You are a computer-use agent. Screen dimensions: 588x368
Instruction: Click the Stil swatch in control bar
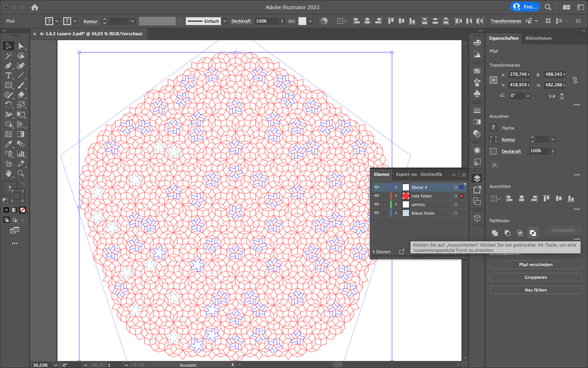302,21
